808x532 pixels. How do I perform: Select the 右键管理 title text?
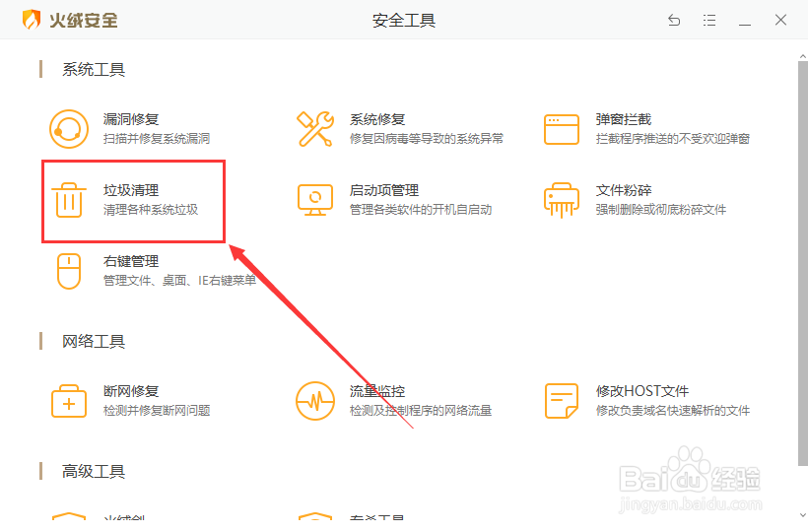131,262
